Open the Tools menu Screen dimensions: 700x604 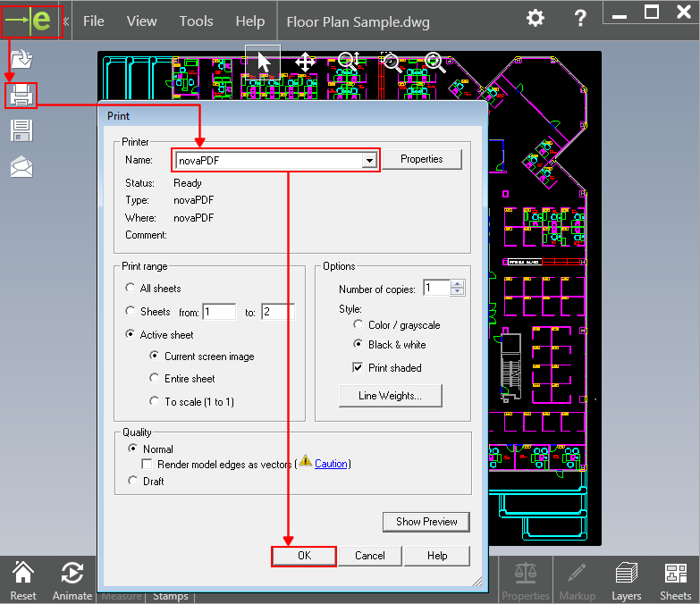click(196, 21)
